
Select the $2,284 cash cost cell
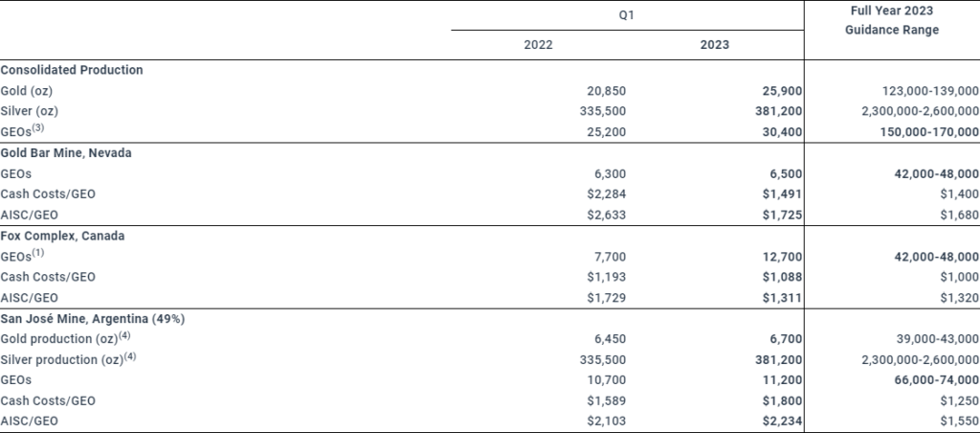(606, 194)
